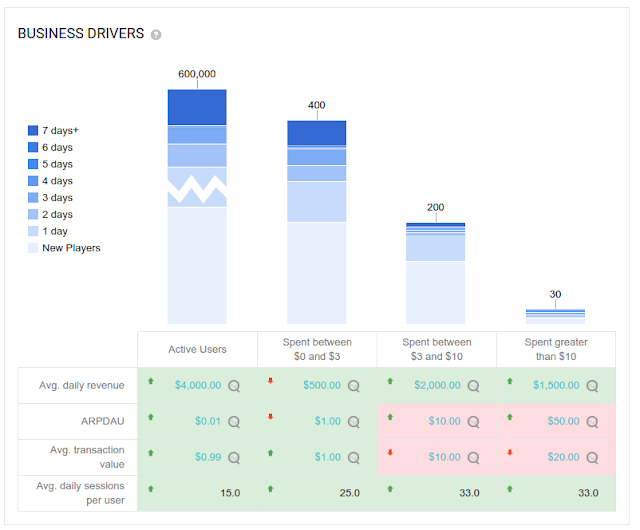Image resolution: width=640 pixels, height=530 pixels.
Task: Click green up arrow beside $4,000.00
Action: point(151,381)
